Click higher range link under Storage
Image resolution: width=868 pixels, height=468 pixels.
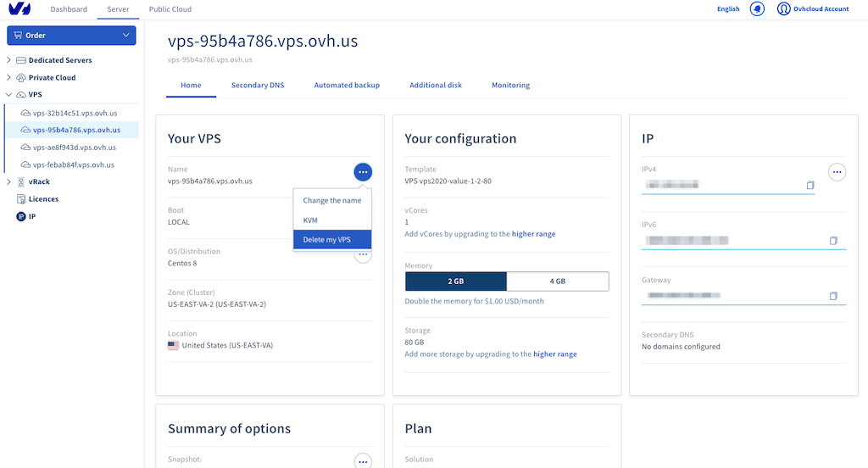[554, 354]
